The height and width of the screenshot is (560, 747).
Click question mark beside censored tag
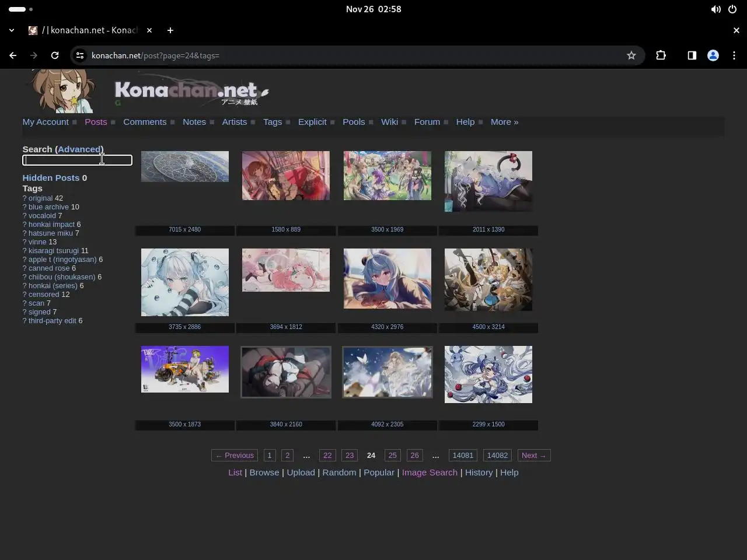25,295
